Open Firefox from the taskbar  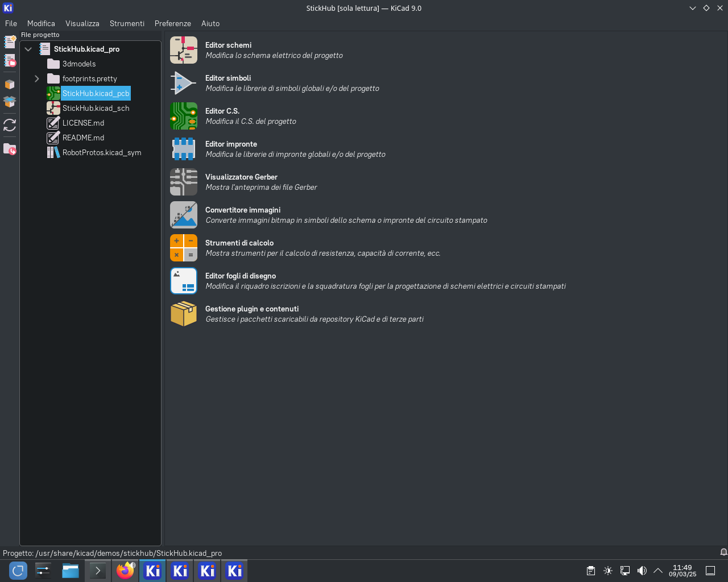click(125, 571)
